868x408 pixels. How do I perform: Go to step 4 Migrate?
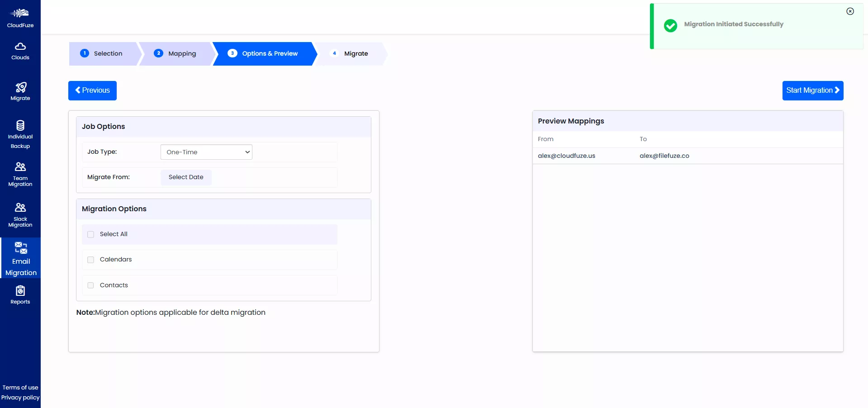351,53
